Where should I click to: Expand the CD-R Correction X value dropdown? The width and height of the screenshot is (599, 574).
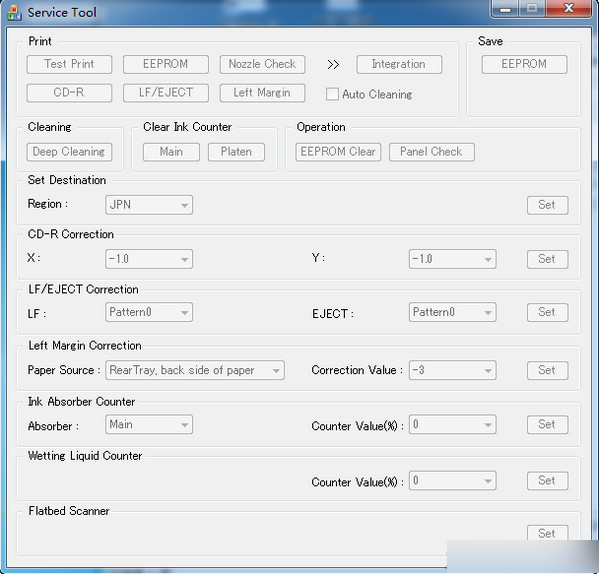[149, 259]
